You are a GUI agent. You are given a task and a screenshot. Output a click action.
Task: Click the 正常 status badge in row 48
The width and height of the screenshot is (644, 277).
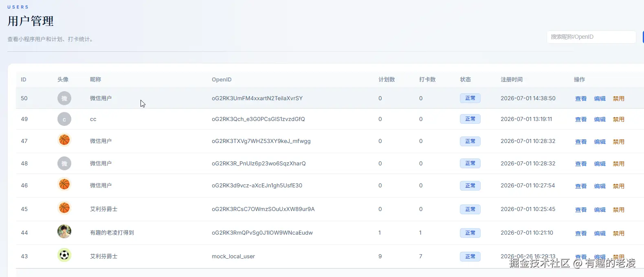pos(470,163)
